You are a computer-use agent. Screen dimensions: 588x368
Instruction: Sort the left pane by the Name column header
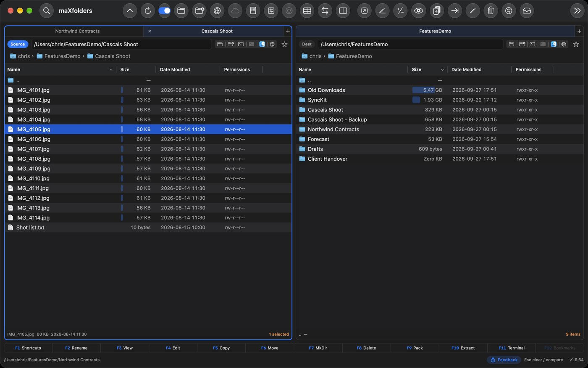(60, 69)
